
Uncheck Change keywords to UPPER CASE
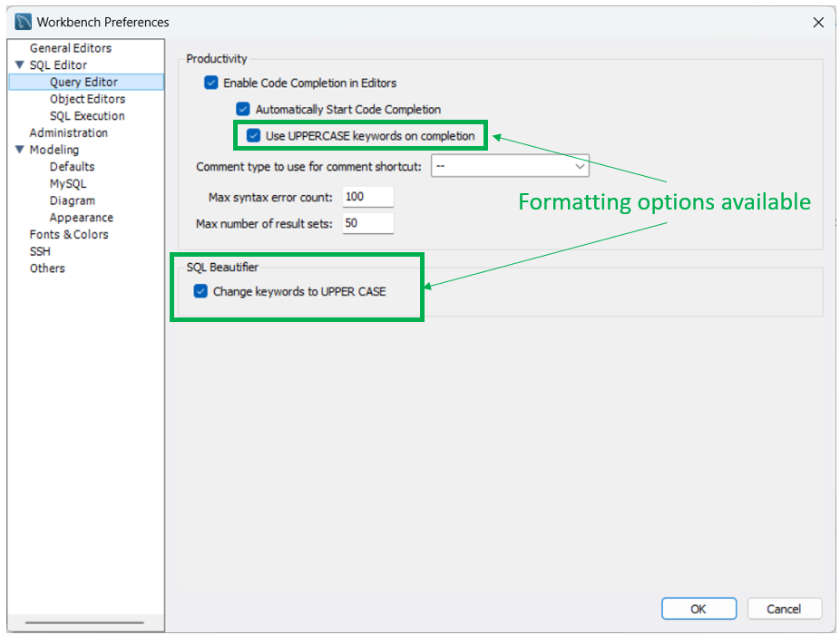[x=200, y=291]
